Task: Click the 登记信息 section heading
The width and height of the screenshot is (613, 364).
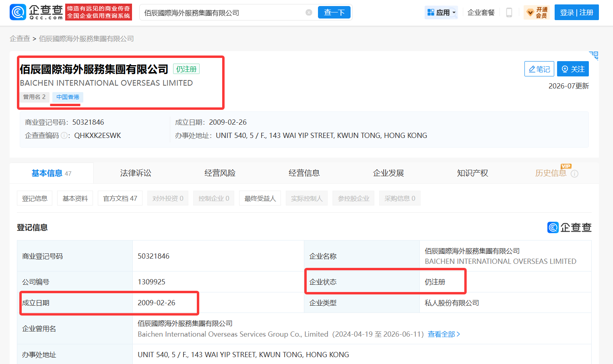Action: 32,228
